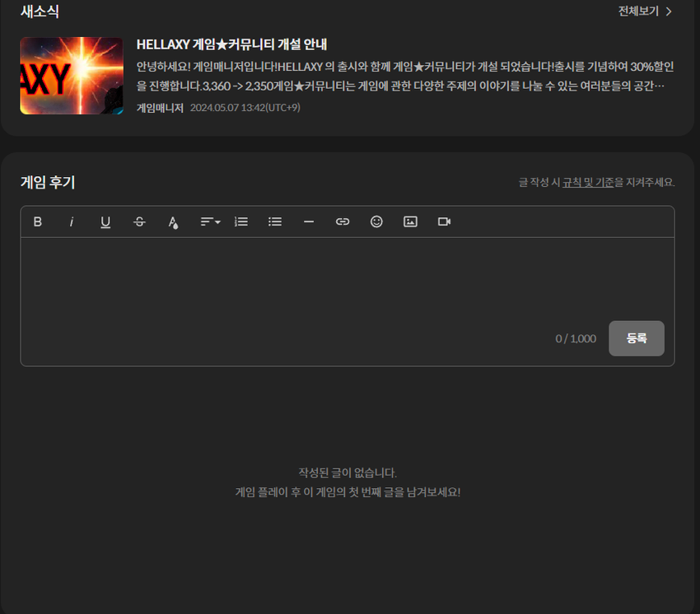Open the HELLAXY 커뮤니티 개설 안내 post title
700x614 pixels.
click(x=231, y=44)
